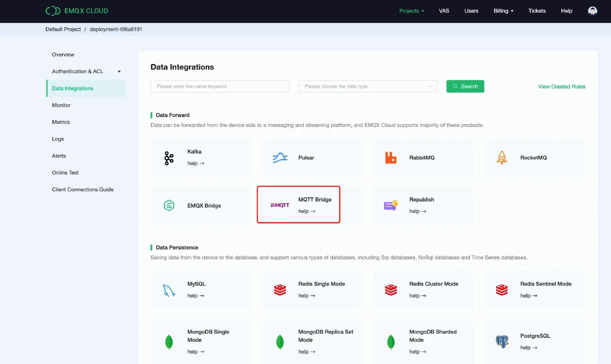Select the RabbitMQ integration icon

click(x=391, y=158)
